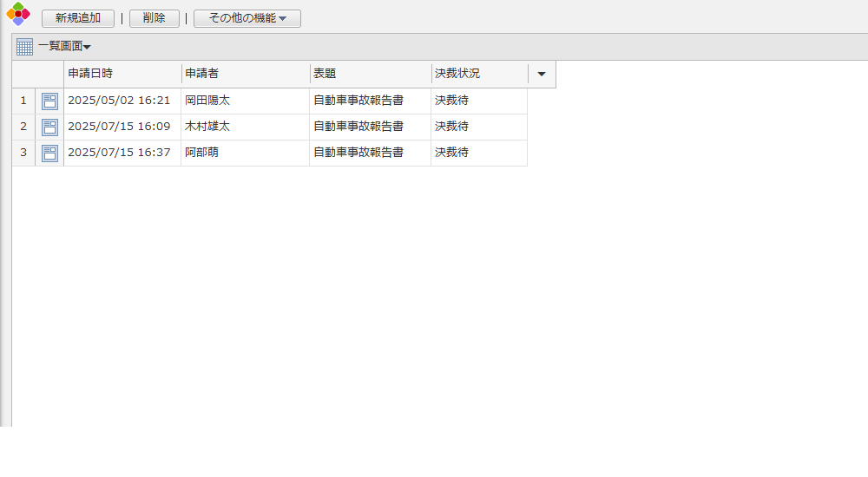Viewport: 868px width, 477px height.
Task: Click the 削除 button
Action: [x=155, y=18]
